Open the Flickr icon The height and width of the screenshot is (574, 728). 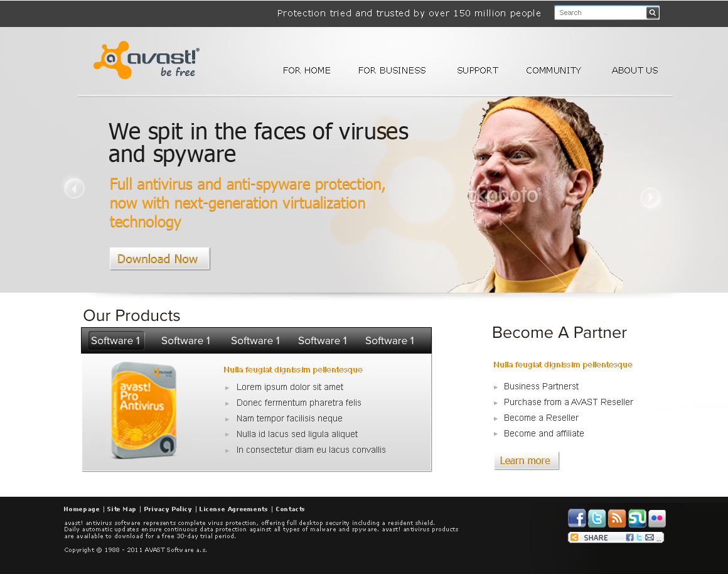coord(656,517)
